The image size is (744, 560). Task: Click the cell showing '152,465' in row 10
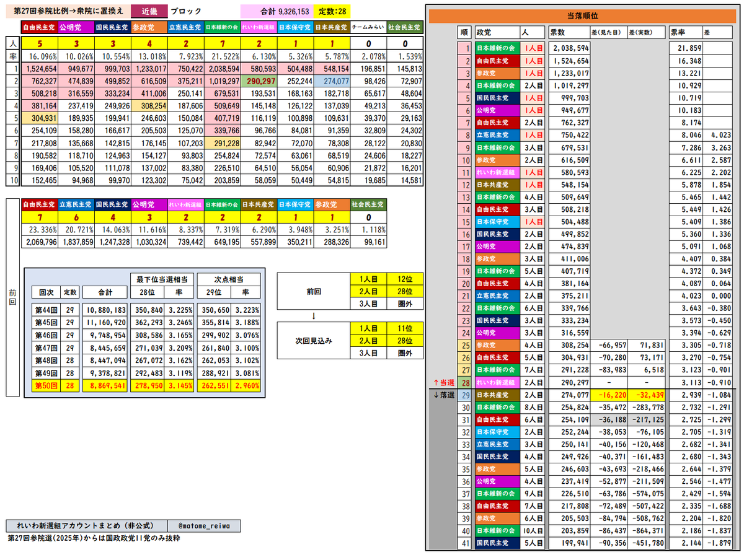point(40,180)
